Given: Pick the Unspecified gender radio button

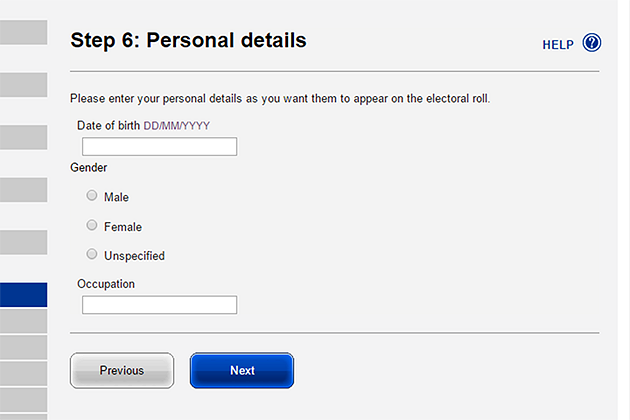Looking at the screenshot, I should pyautogui.click(x=92, y=254).
